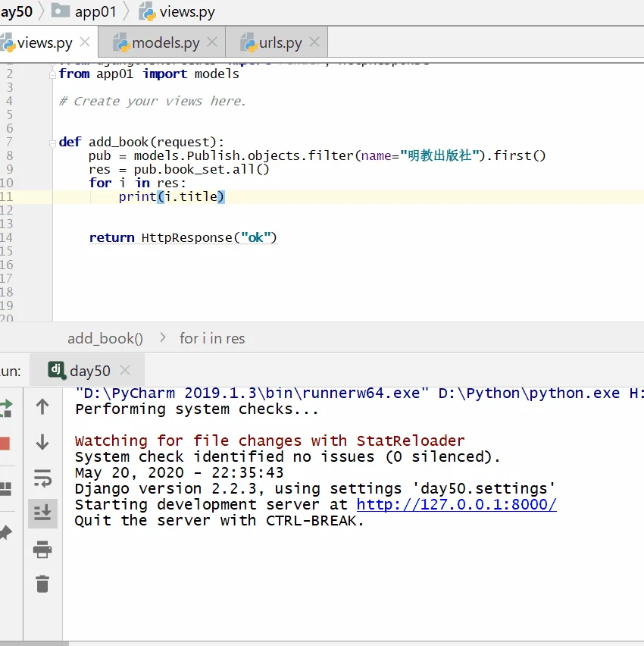Click the 'res = pub.book_set.all()' line
This screenshot has width=644, height=646.
pyautogui.click(x=179, y=169)
